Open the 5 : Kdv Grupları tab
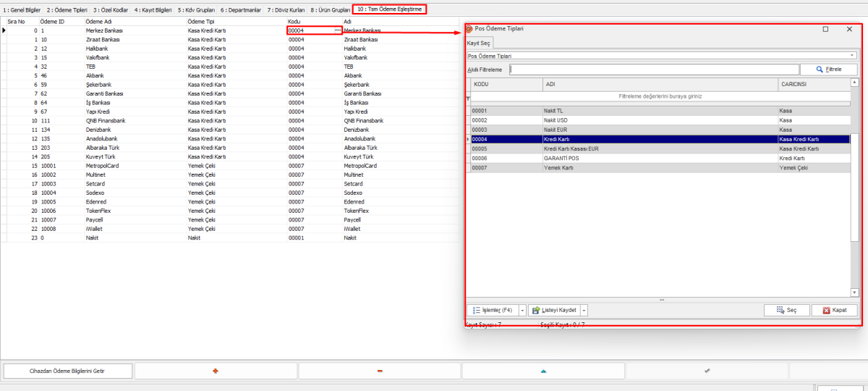The height and width of the screenshot is (391, 868). pos(197,10)
